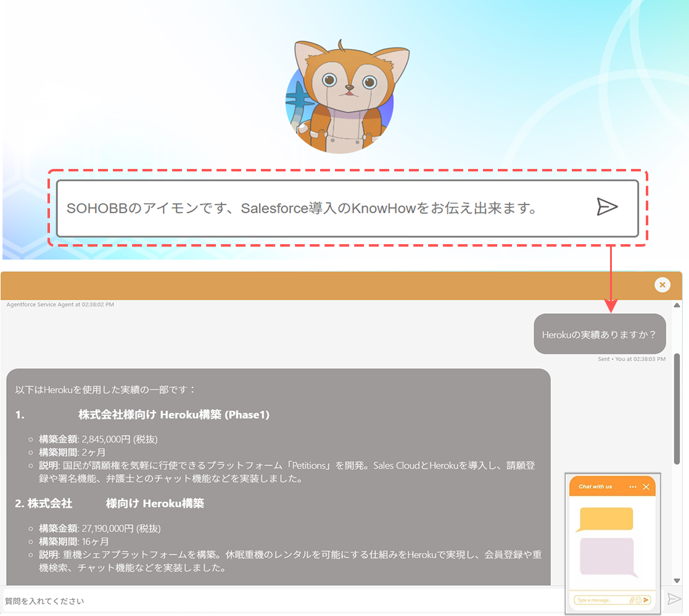Click the line 以下はHerokuを使用した実績の一部です
Screen dimensions: 689x616
click(105, 390)
